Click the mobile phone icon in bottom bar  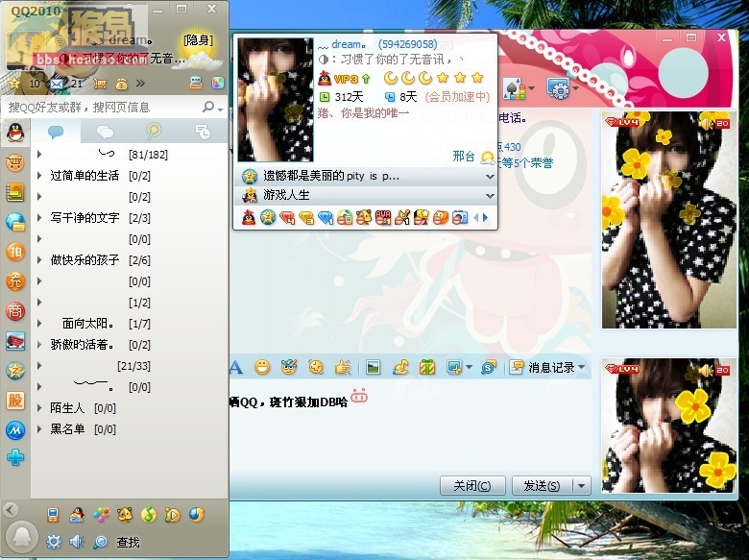pos(53,515)
